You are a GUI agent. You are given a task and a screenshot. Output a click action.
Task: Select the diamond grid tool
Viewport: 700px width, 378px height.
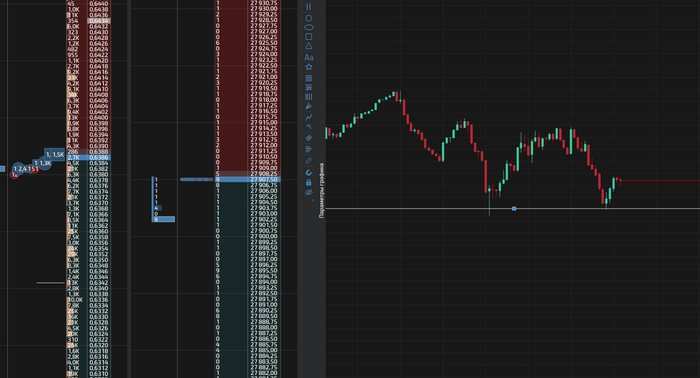tap(308, 138)
